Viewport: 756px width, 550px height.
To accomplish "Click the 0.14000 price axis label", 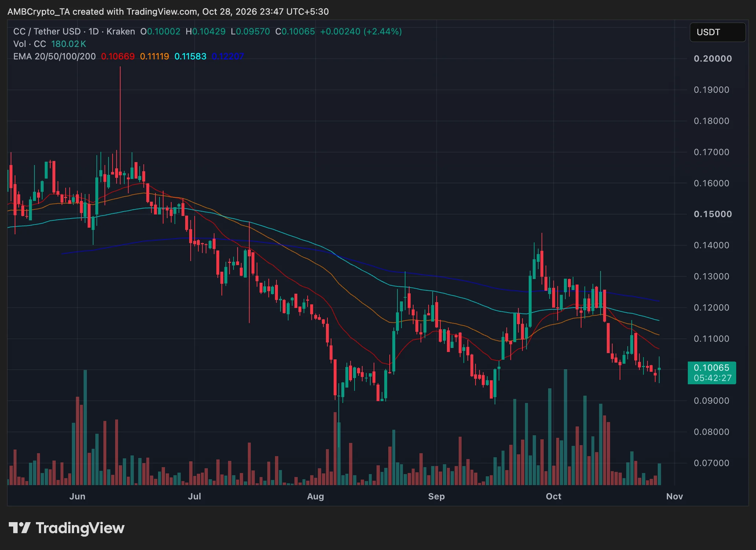I will 712,245.
